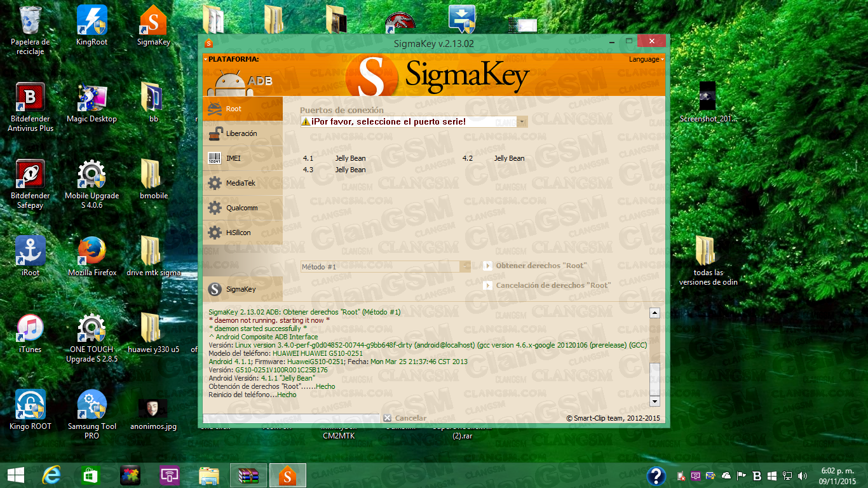Viewport: 868px width, 488px height.
Task: Open the Screenshot_201 file on desktop
Action: [707, 102]
